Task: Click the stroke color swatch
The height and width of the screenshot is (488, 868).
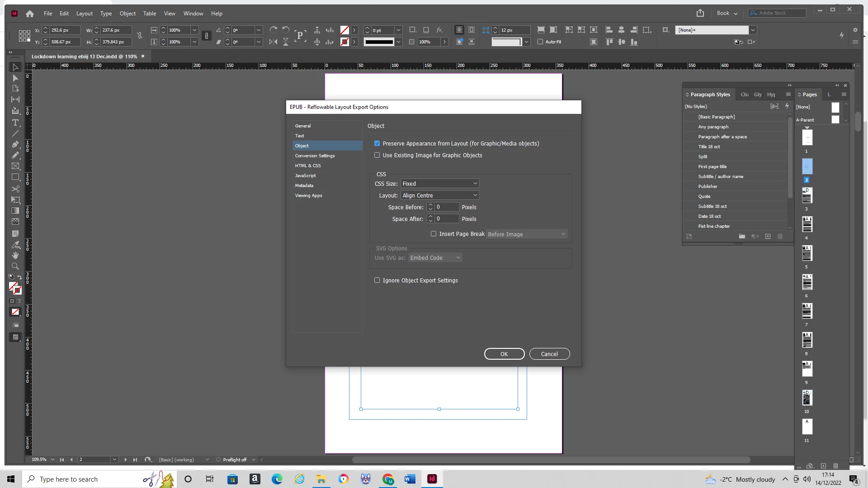Action: coord(344,42)
